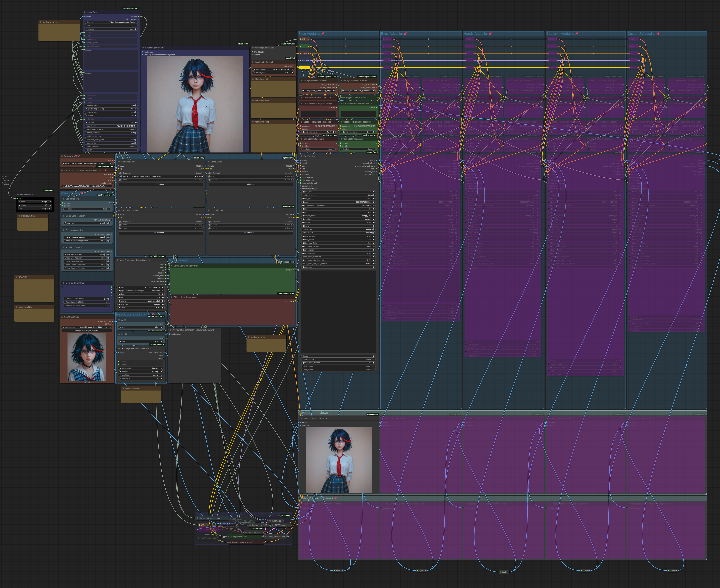
Task: Increase the size value in the Width node
Action: tap(162, 327)
